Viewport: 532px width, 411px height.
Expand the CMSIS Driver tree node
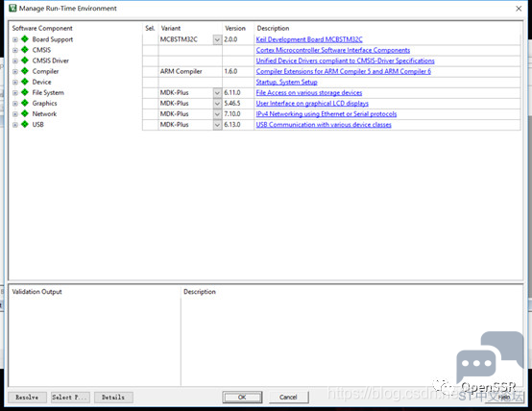point(15,61)
